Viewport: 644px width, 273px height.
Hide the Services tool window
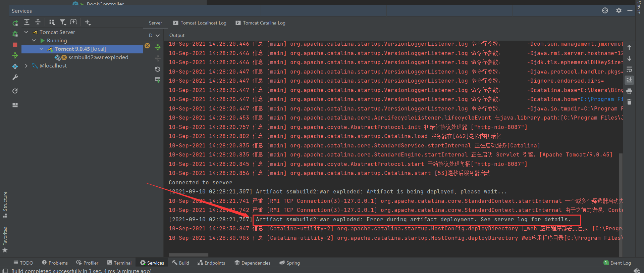coord(630,10)
